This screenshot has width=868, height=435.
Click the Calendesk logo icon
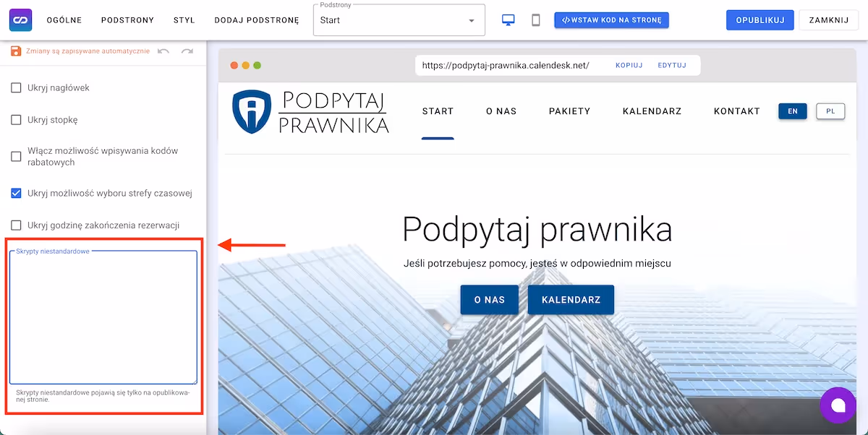20,20
